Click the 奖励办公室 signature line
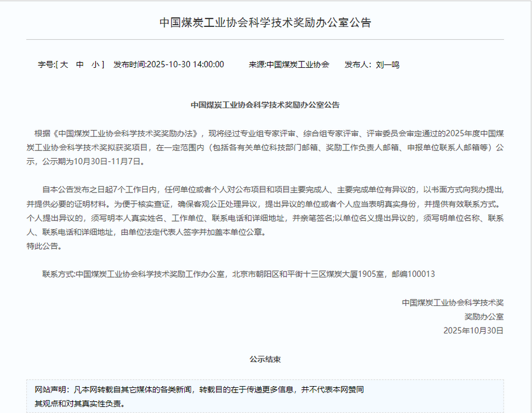The width and height of the screenshot is (532, 413). [484, 316]
